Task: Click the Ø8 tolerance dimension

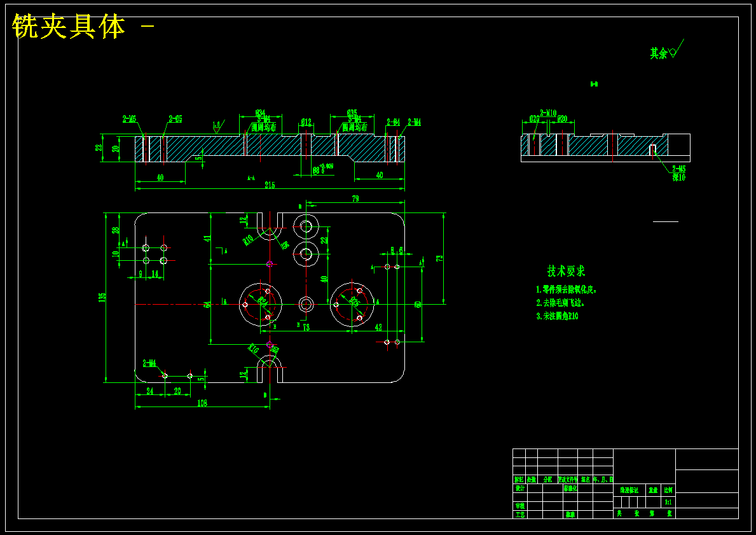Action: 323,169
